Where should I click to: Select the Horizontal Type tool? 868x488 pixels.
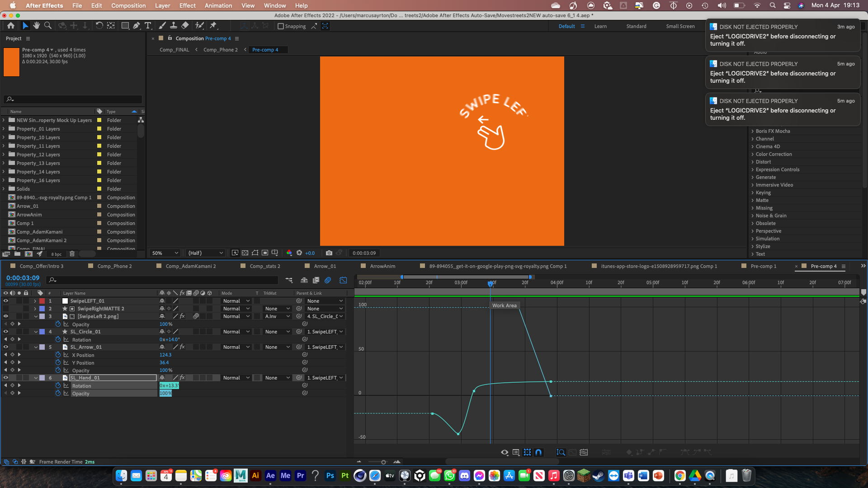[x=148, y=26]
